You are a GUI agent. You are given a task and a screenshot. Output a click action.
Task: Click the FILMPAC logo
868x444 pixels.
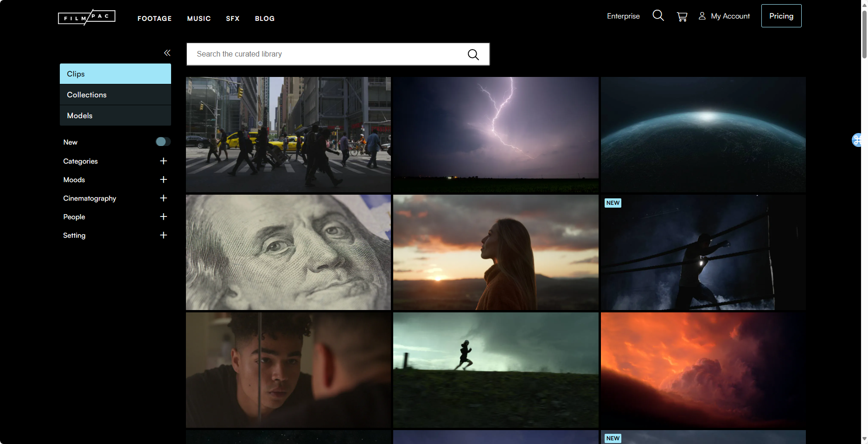87,17
